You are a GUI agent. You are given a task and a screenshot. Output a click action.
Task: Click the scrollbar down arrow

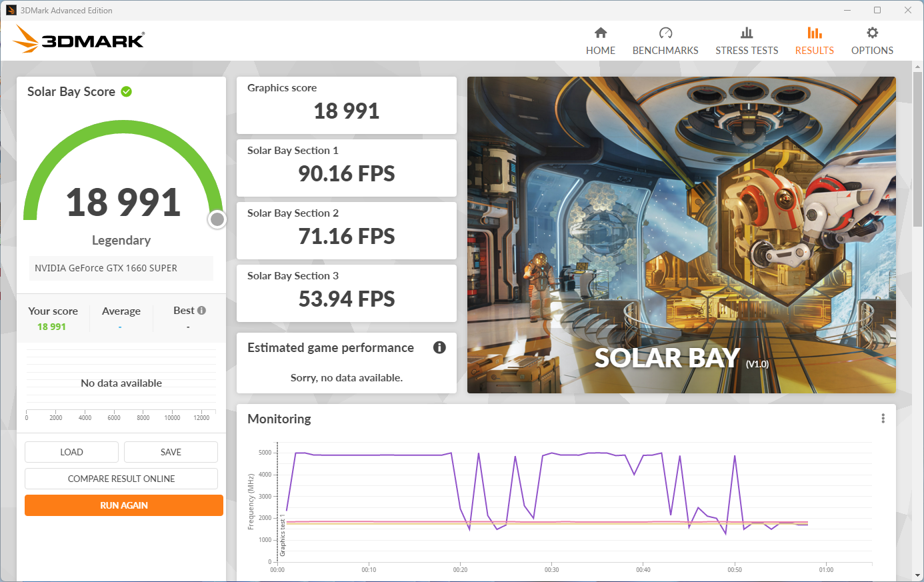pyautogui.click(x=918, y=576)
